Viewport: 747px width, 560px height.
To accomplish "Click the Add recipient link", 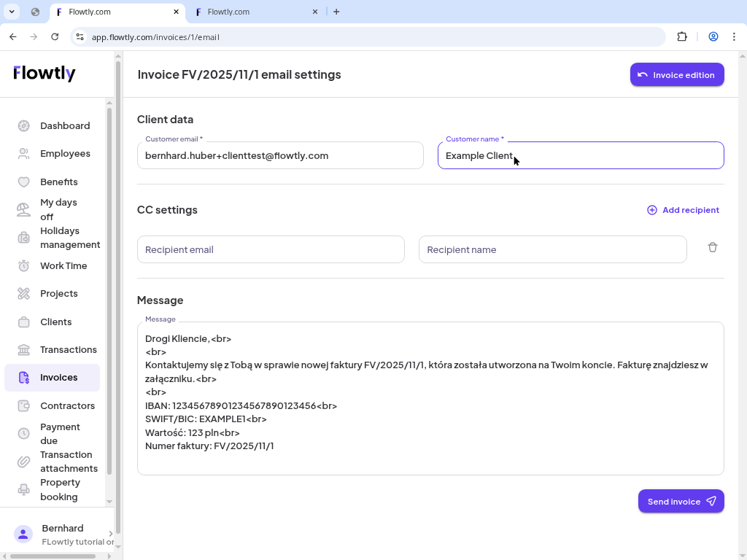I will click(x=683, y=210).
